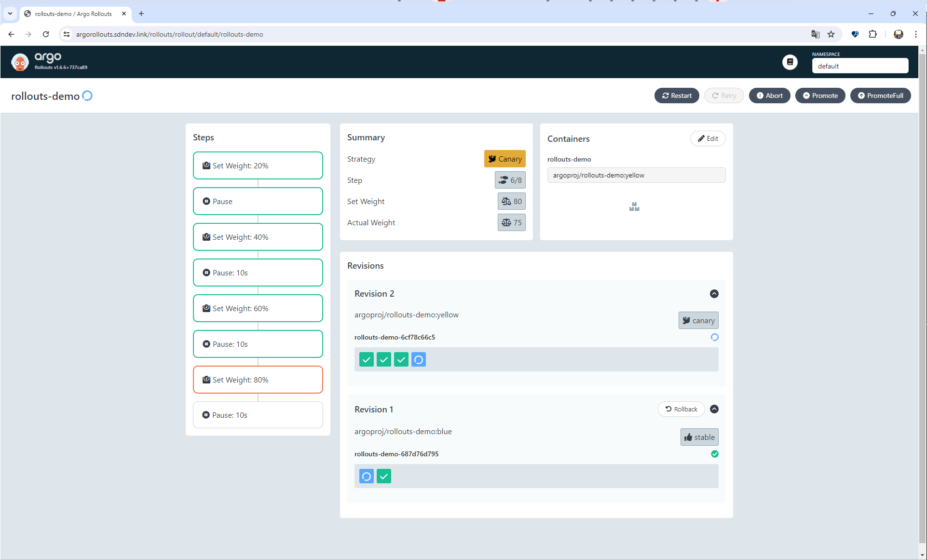
Task: Switch to the rollouts-demo browser tab
Action: (x=73, y=14)
